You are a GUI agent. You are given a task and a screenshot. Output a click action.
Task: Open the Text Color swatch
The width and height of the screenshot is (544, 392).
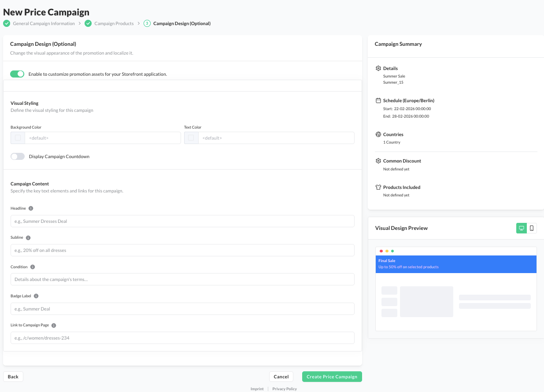click(191, 138)
